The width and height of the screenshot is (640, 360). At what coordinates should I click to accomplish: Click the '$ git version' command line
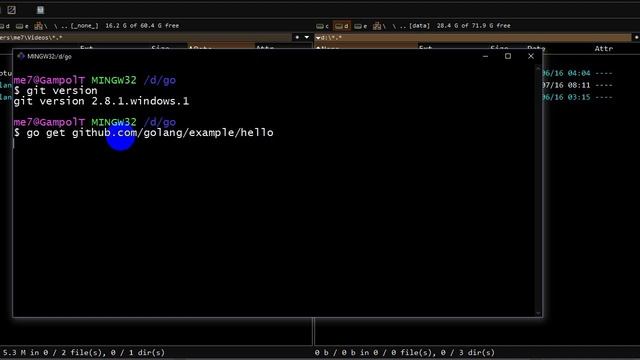(x=56, y=91)
